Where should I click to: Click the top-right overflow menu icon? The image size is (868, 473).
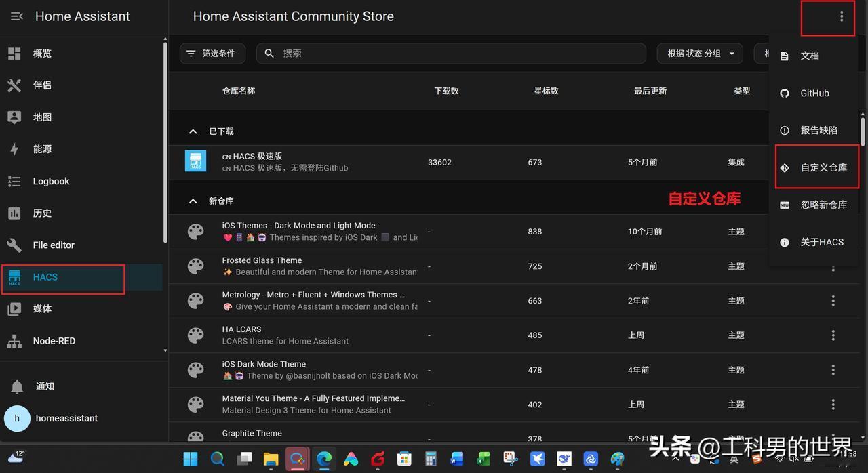(842, 16)
